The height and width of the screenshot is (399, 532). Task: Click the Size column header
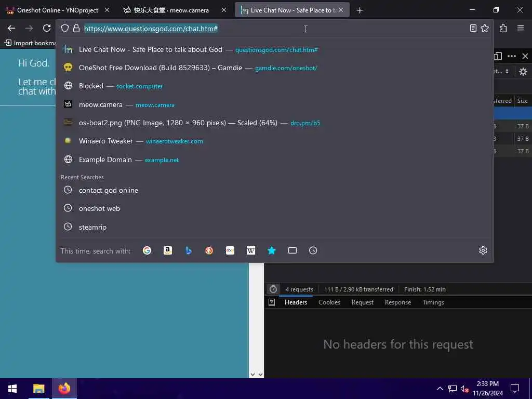[x=523, y=101]
